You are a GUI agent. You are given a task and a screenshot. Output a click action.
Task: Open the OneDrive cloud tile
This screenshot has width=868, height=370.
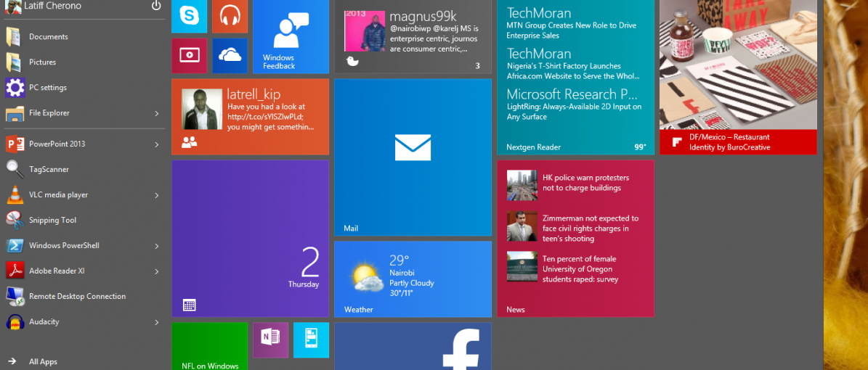pyautogui.click(x=230, y=55)
